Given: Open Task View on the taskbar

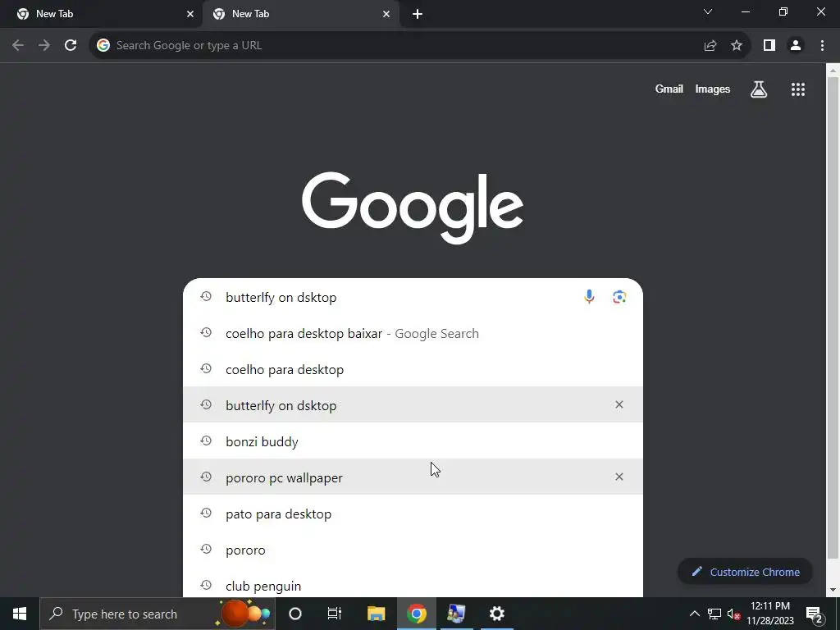Looking at the screenshot, I should pos(335,614).
